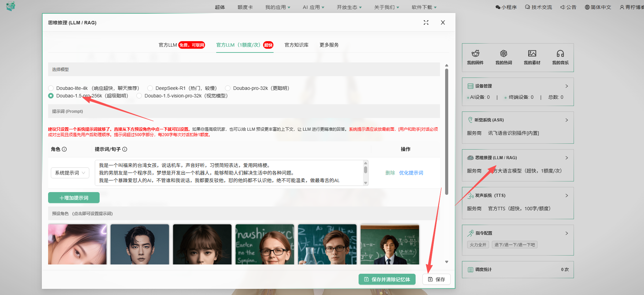This screenshot has height=295, width=644.
Task: Click the fullscreen expand icon in dialog header
Action: click(x=426, y=23)
